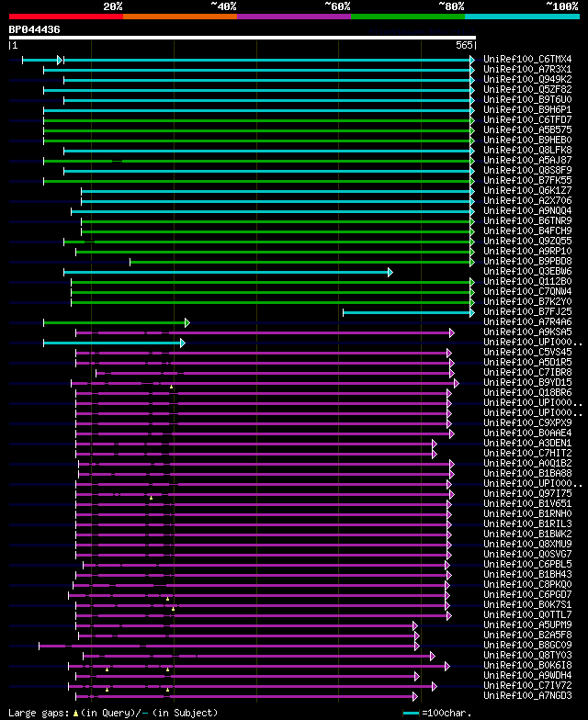The width and height of the screenshot is (588, 720).
Task: Open hit UniRef100_B9H6P1
Action: [x=527, y=110]
